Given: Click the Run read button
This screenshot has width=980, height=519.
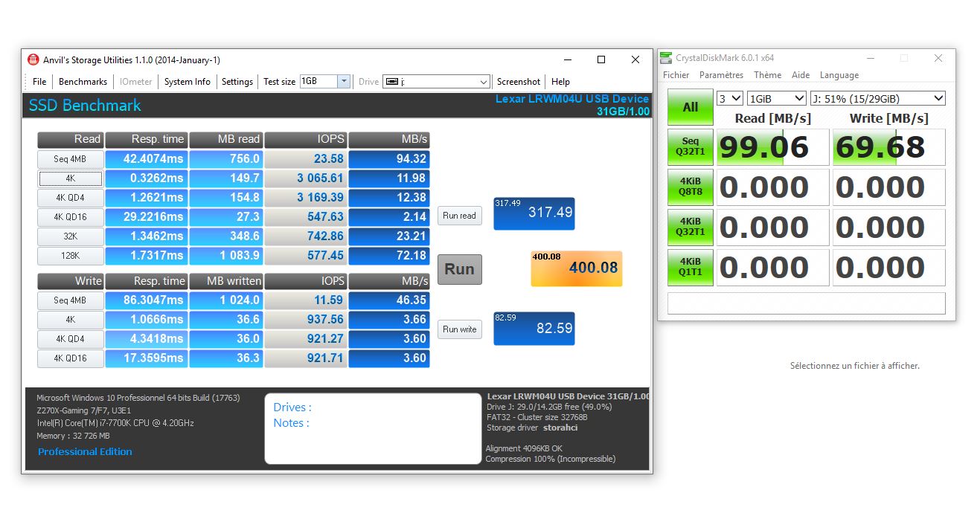Looking at the screenshot, I should pyautogui.click(x=459, y=216).
